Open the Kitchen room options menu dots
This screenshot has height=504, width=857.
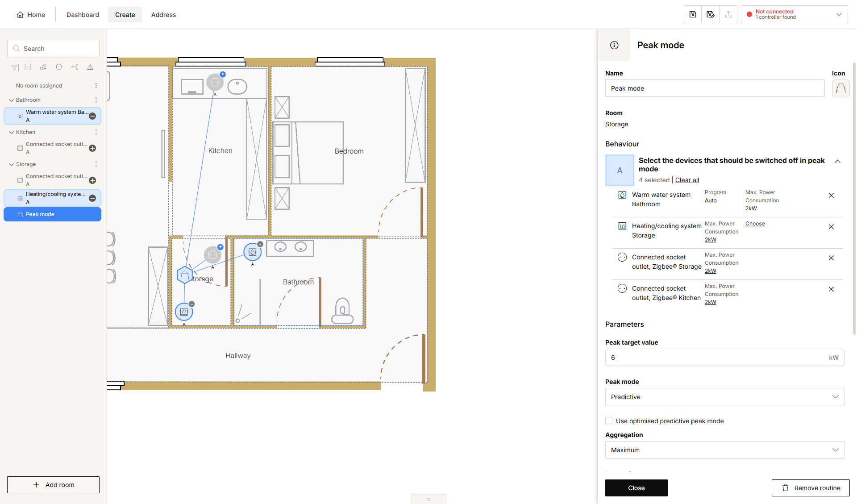tap(96, 132)
